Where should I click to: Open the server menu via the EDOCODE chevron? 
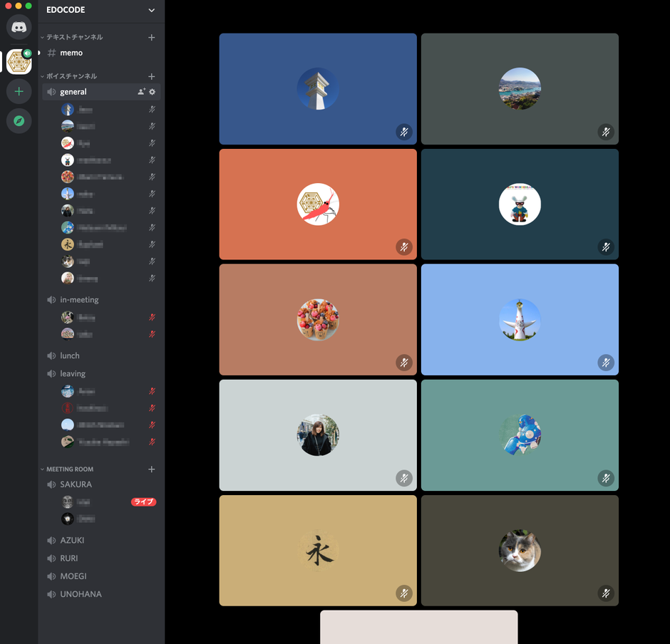click(x=153, y=11)
